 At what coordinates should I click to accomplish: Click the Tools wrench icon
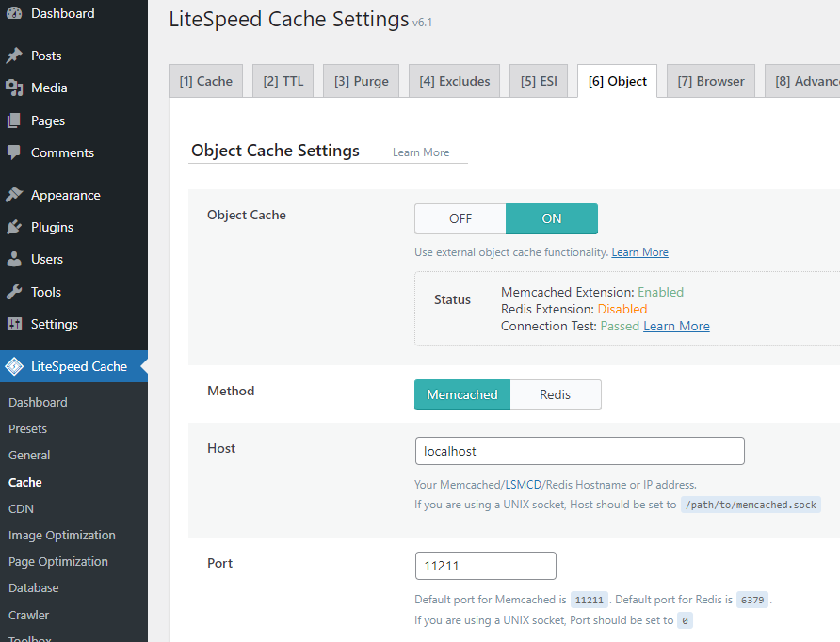pyautogui.click(x=14, y=292)
